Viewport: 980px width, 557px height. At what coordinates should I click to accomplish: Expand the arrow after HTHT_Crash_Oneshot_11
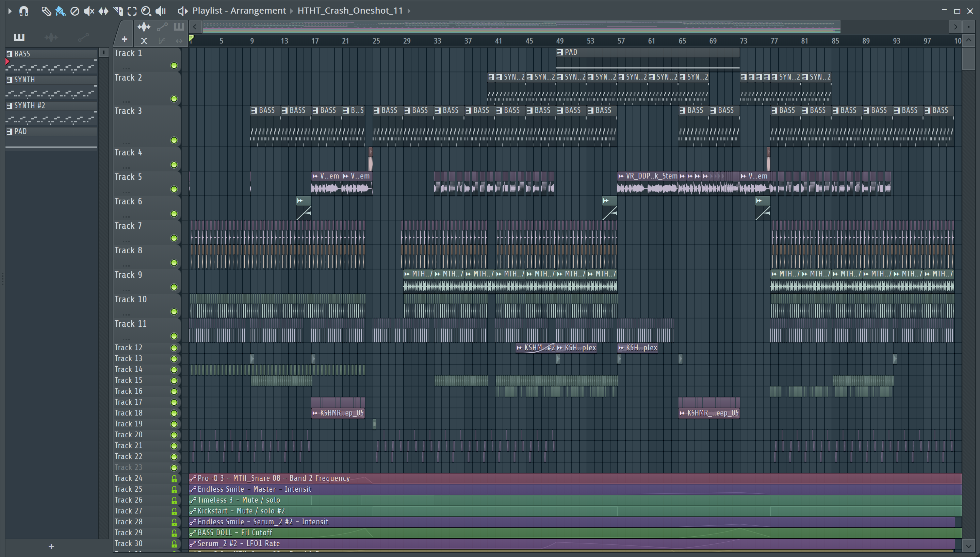click(409, 11)
